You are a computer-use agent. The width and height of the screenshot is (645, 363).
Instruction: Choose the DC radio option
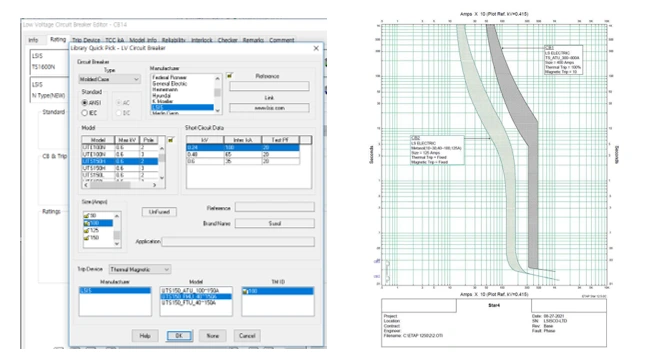[118, 113]
